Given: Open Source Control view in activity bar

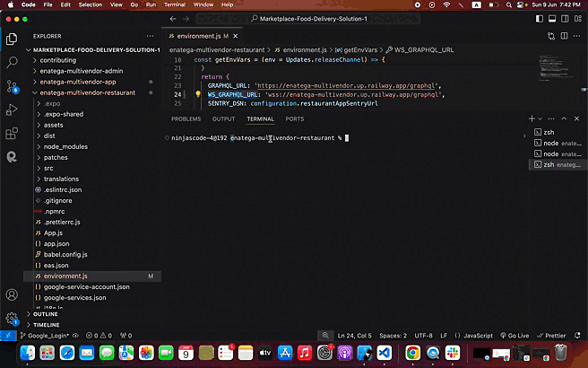Looking at the screenshot, I should pos(12,86).
